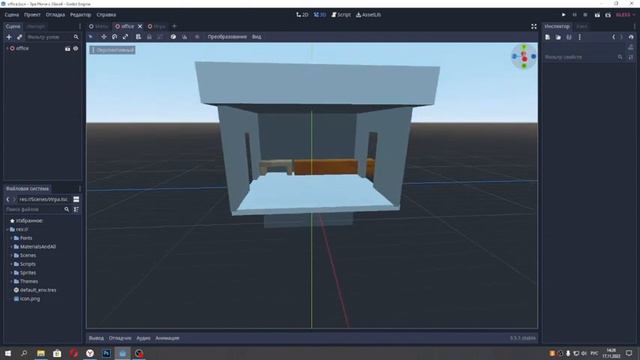Viewport: 640px width, 360px height.
Task: Click the select mode arrow tool
Action: coord(91,37)
